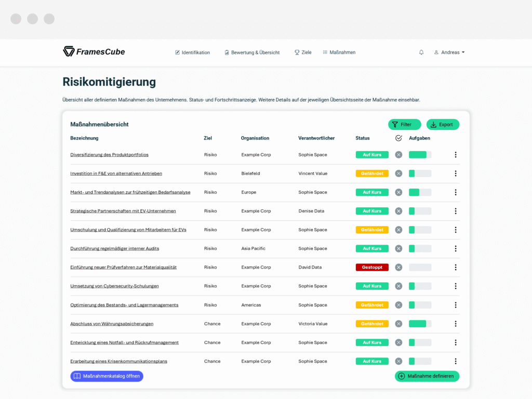Open Einführung neuer Prüfverfahren zur Materialqualität
Image resolution: width=532 pixels, height=399 pixels.
click(124, 268)
